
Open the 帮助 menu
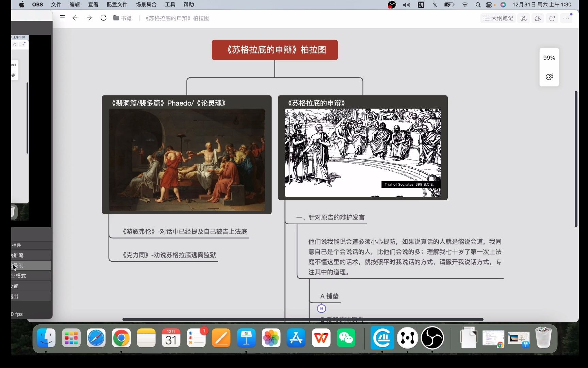click(189, 4)
